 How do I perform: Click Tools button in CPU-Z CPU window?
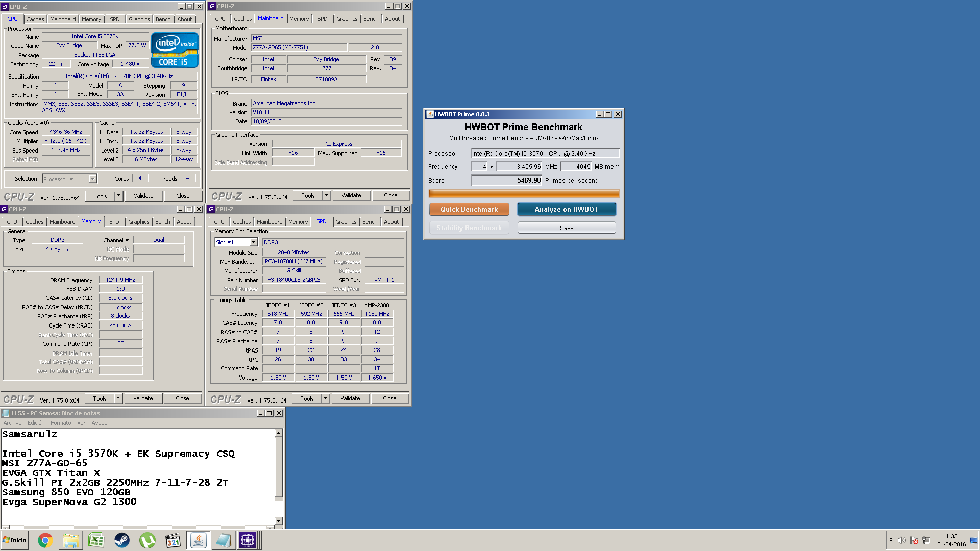[100, 196]
